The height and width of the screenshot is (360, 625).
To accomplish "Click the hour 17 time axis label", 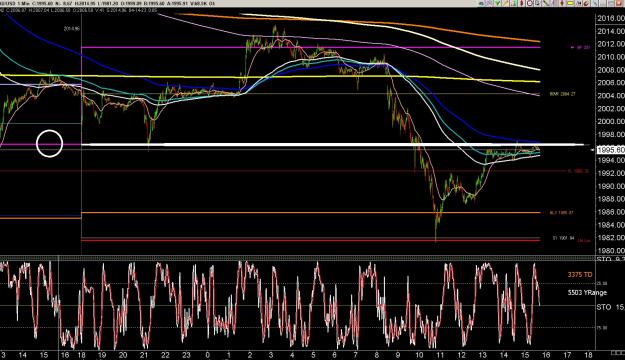I will (x=567, y=355).
